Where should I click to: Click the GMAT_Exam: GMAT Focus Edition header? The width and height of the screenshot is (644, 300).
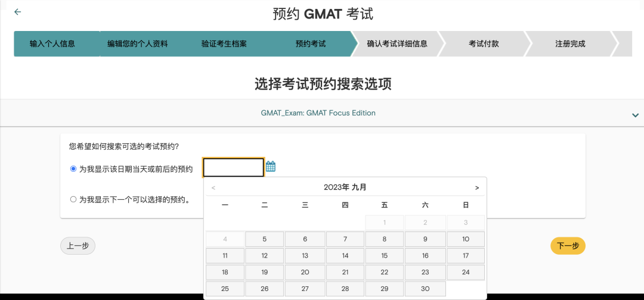(318, 113)
